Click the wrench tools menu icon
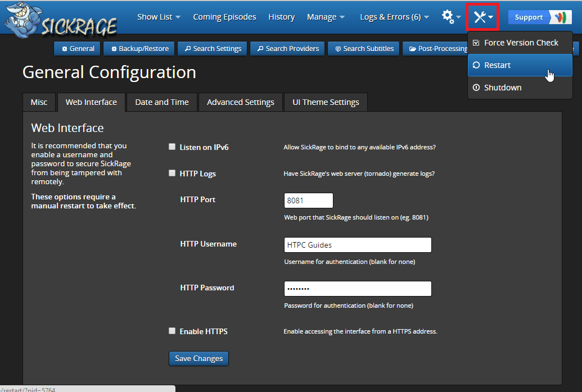Viewport: 582px width, 392px height. [482, 17]
